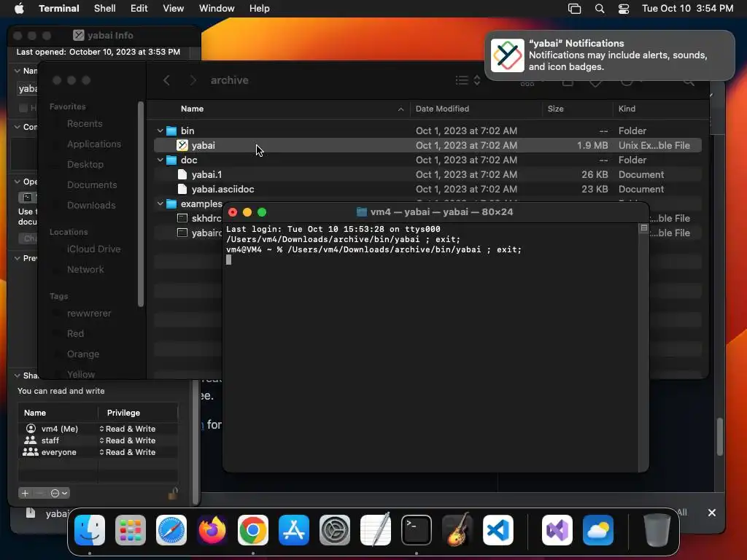
Task: Collapse the examples folder
Action: pos(160,204)
